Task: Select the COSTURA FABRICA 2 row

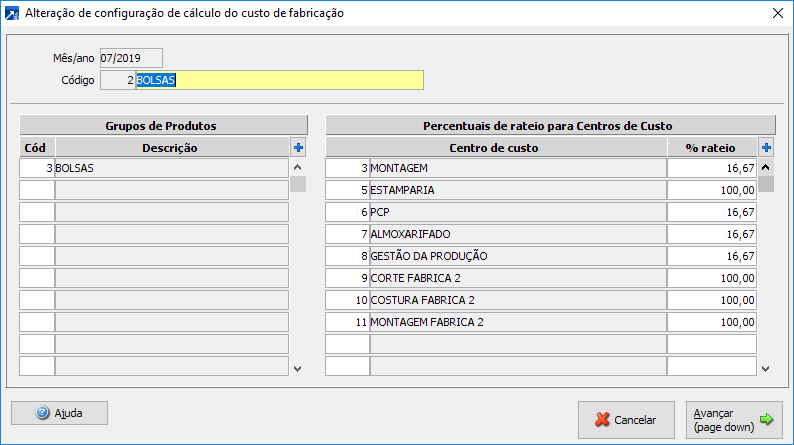Action: point(518,300)
